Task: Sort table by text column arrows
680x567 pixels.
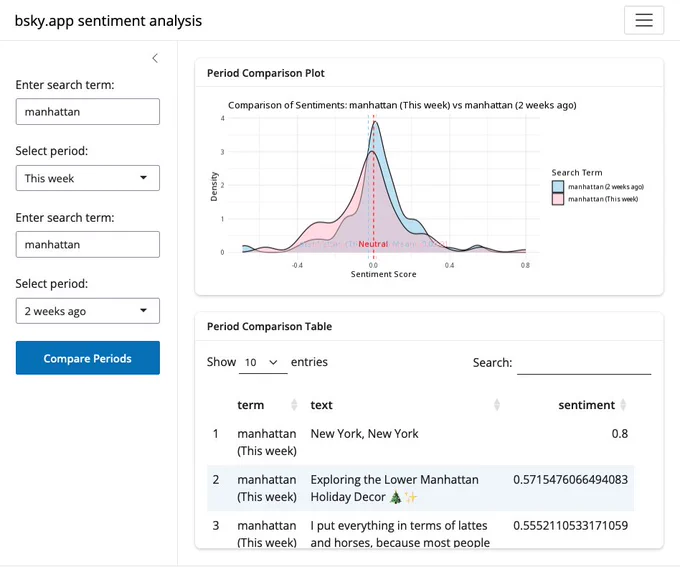Action: click(x=497, y=405)
